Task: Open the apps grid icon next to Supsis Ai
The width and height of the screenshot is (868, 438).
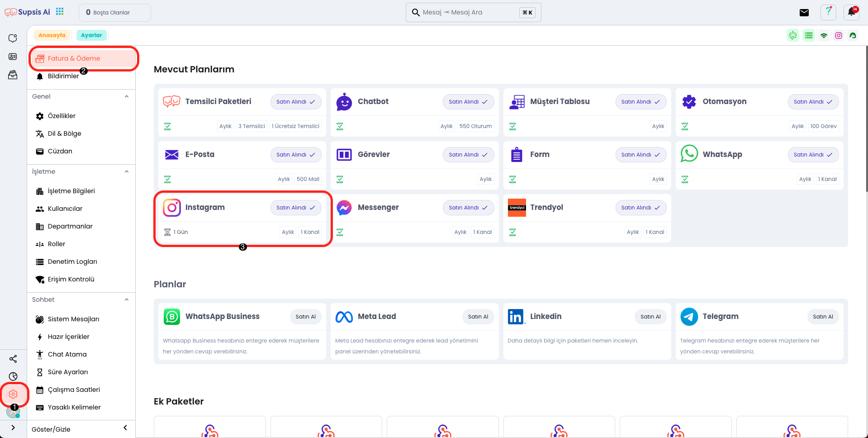Action: pyautogui.click(x=60, y=12)
